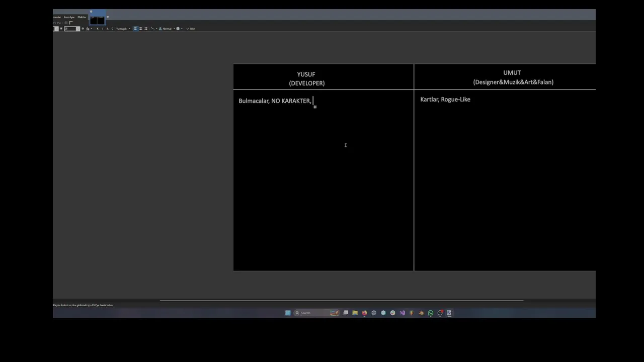Toggle underline text formatting

[x=107, y=29]
